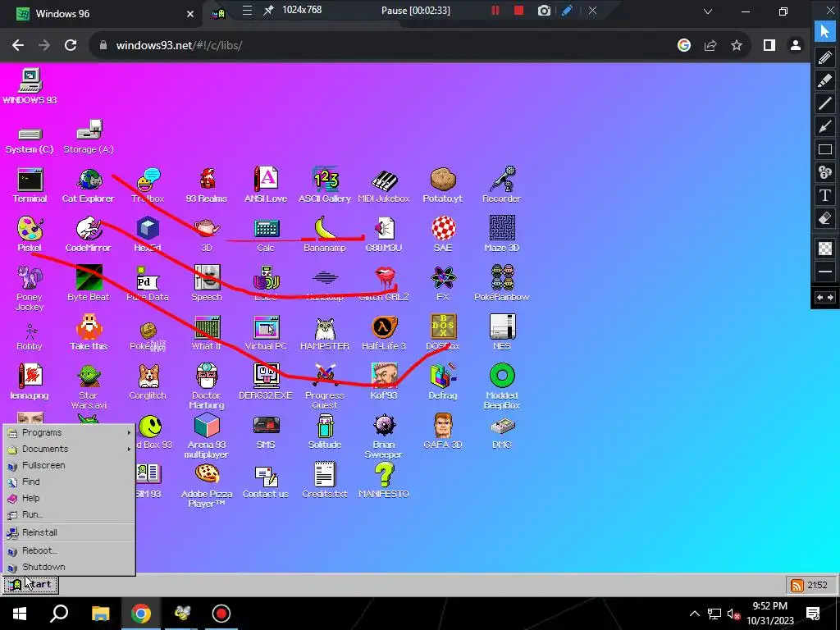This screenshot has width=840, height=630.
Task: Open Windows search on the taskbar
Action: point(59,614)
